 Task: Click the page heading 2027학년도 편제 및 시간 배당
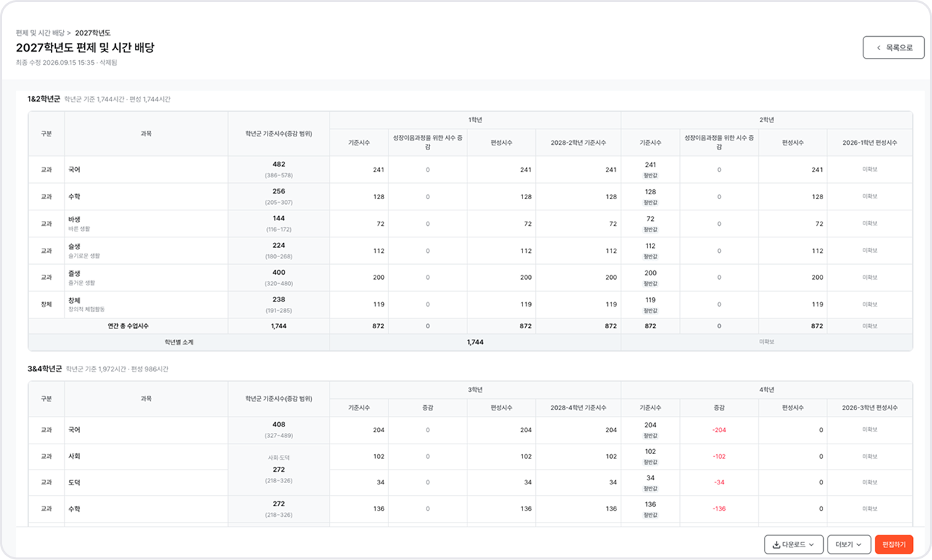click(x=85, y=48)
